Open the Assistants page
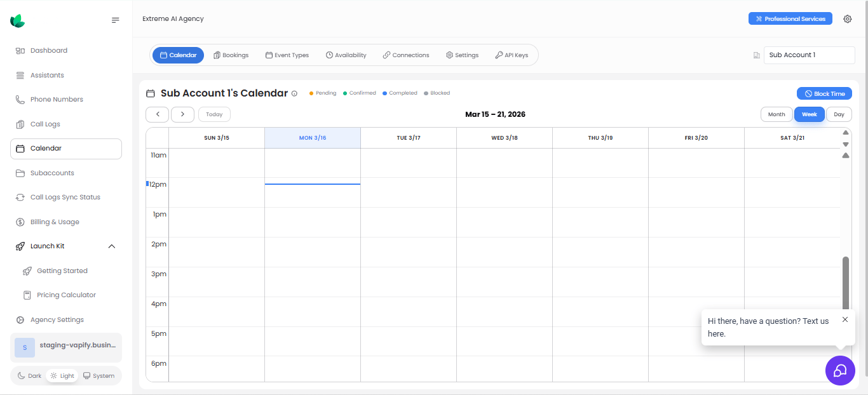Viewport: 868px width, 395px height. [66, 75]
